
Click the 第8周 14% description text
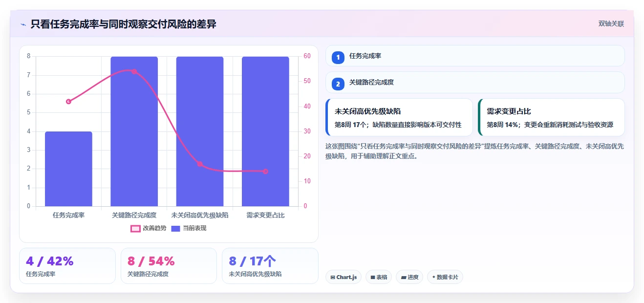[550, 125]
